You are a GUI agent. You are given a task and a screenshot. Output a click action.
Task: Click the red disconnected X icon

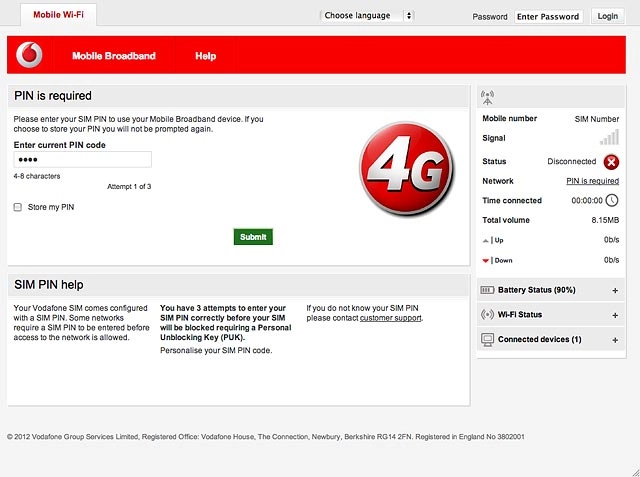pos(611,162)
